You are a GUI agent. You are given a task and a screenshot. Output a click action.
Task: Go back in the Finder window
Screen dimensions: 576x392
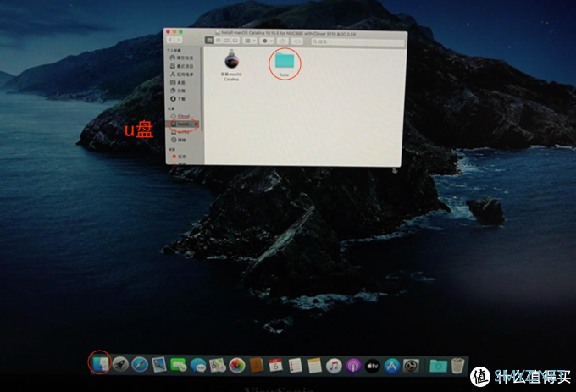click(170, 40)
